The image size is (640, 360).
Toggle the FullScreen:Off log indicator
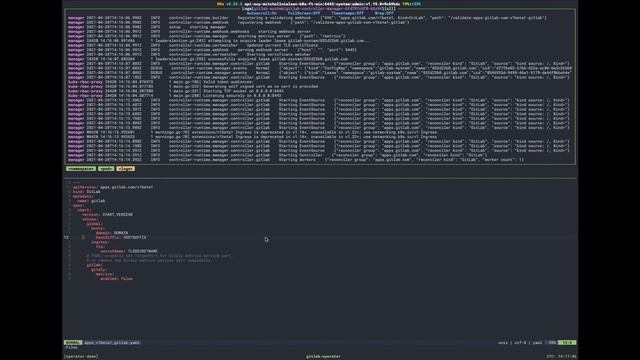click(304, 13)
